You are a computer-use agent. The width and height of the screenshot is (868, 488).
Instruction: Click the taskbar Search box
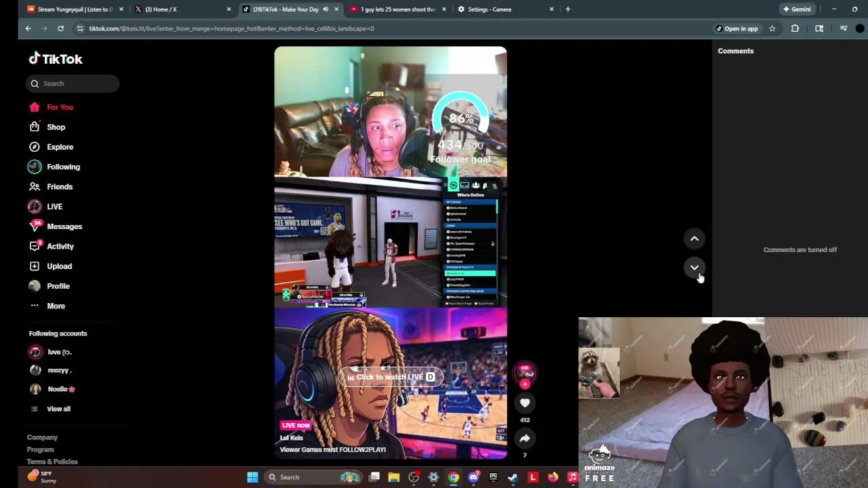[315, 477]
